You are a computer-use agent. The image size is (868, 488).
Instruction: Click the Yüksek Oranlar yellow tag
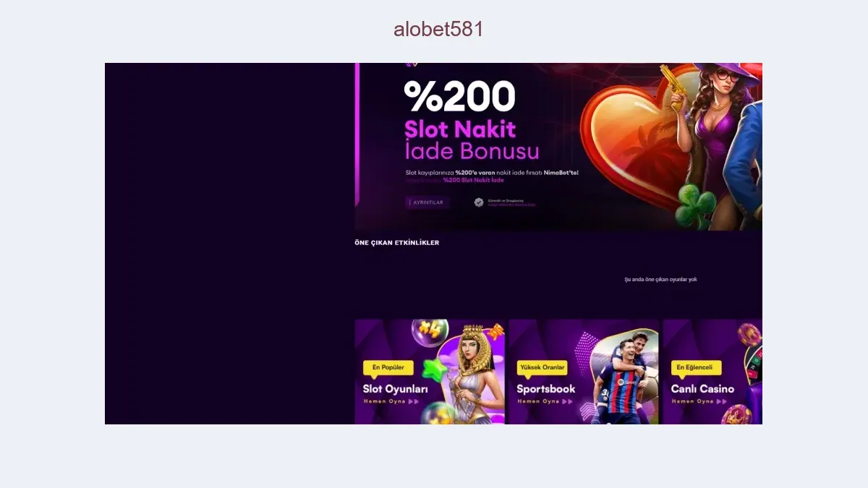(542, 368)
